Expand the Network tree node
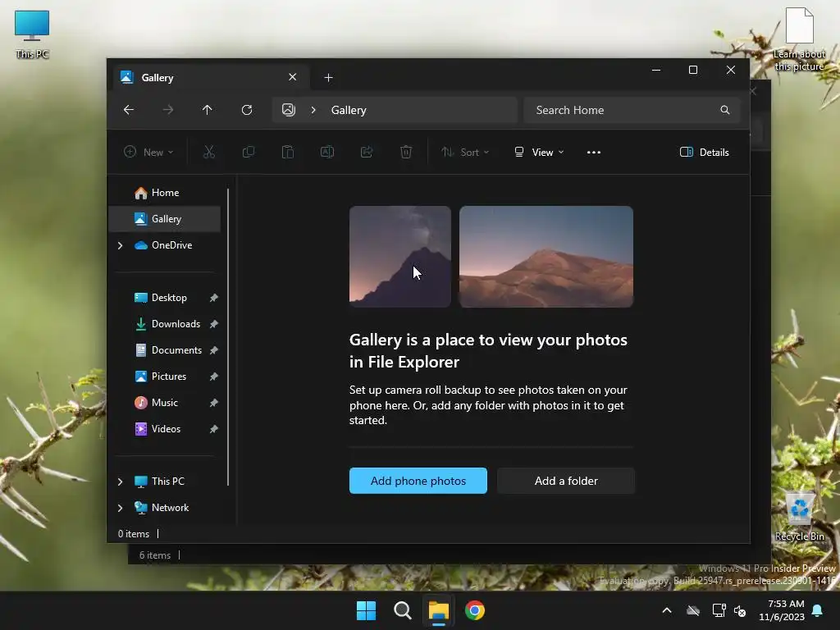The image size is (840, 630). pos(120,508)
